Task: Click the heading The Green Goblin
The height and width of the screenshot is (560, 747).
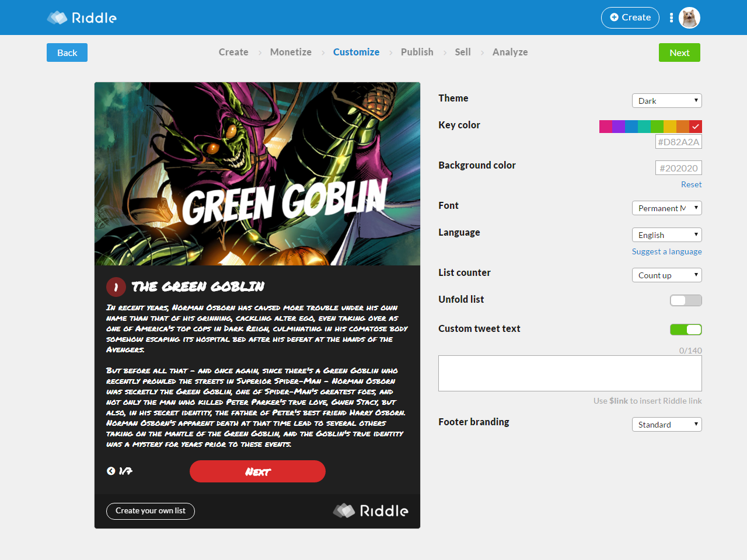Action: click(x=198, y=286)
